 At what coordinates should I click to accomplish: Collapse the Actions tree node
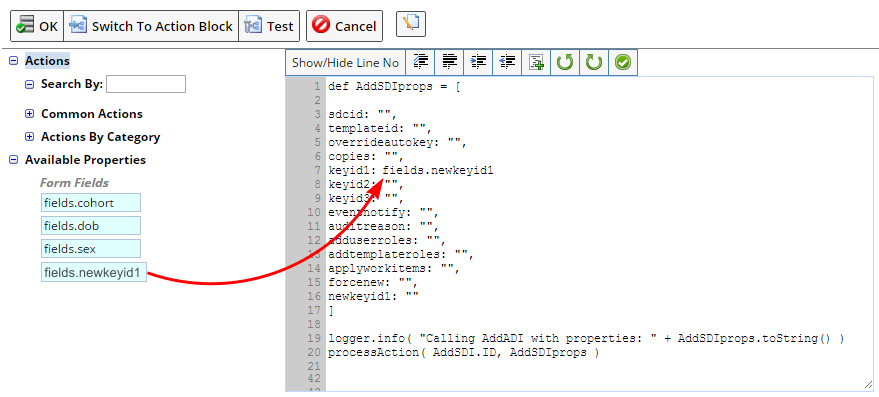(x=14, y=61)
